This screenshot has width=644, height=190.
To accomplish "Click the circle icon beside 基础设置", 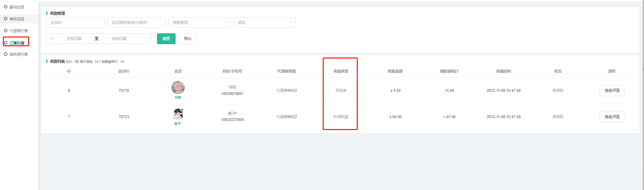I will 6,7.
